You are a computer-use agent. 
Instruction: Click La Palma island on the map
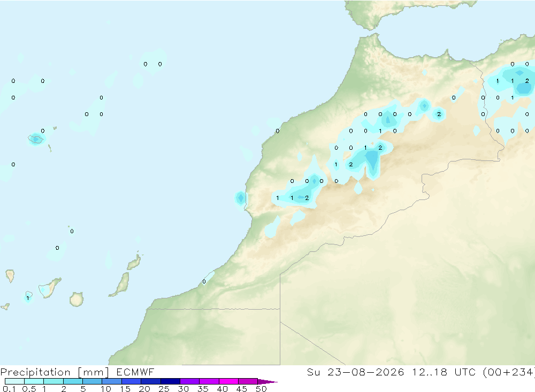(x=10, y=276)
